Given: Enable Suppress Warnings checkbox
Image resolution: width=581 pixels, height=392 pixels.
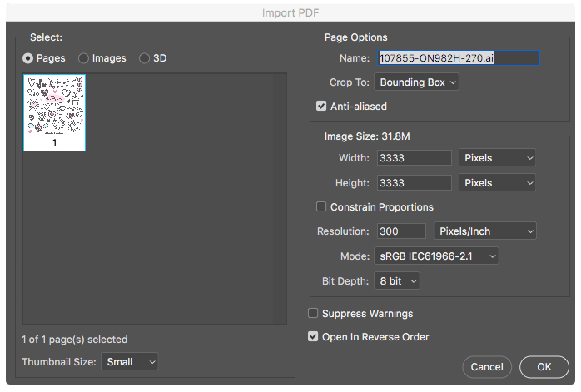Looking at the screenshot, I should pyautogui.click(x=313, y=313).
